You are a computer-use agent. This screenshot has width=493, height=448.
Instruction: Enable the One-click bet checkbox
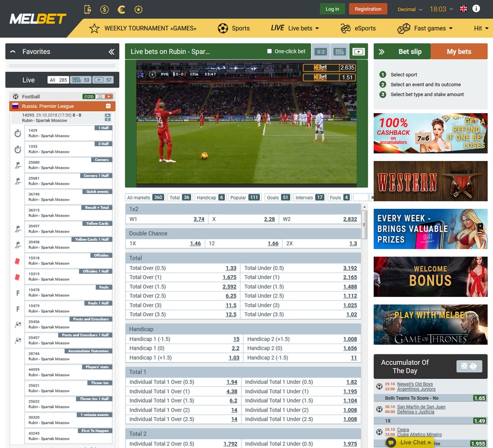coord(269,51)
